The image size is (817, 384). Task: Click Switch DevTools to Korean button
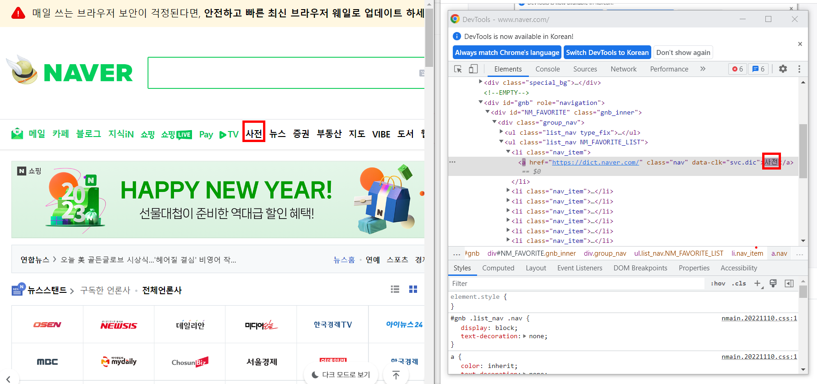click(607, 53)
